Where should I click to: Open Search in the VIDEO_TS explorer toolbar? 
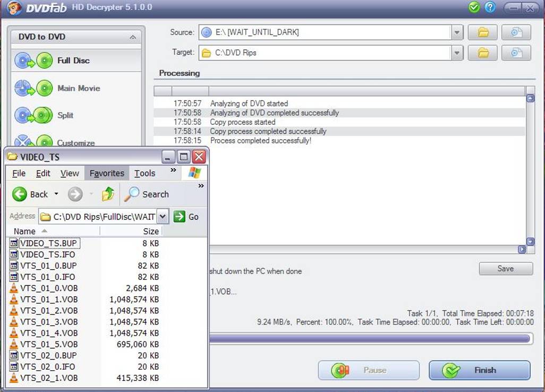tap(147, 194)
